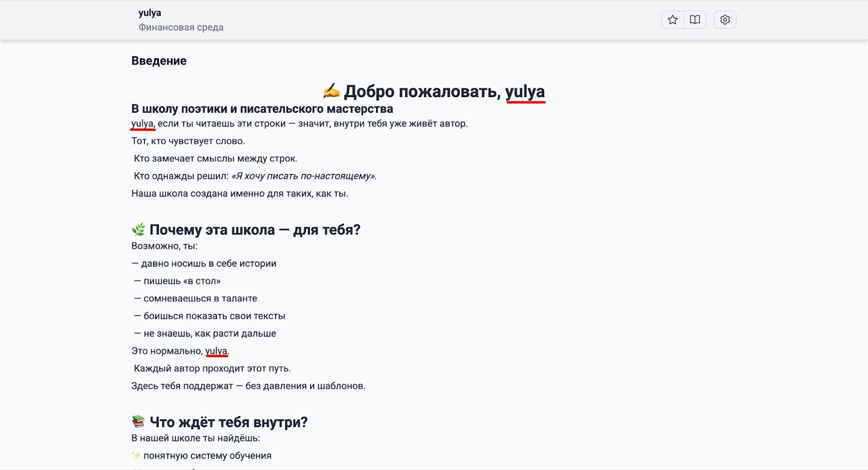868x470 pixels.
Task: Click underlined 'yulya' starting the first paragraph
Action: point(143,124)
